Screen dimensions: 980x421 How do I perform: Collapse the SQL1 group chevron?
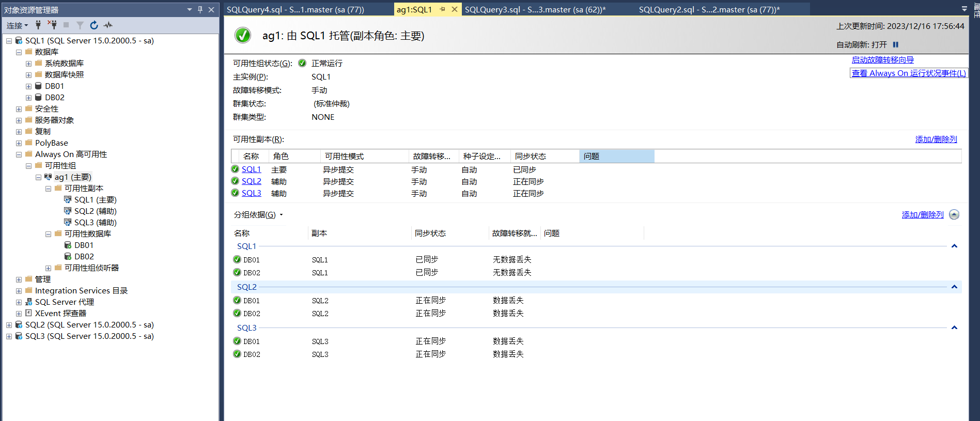(x=954, y=246)
